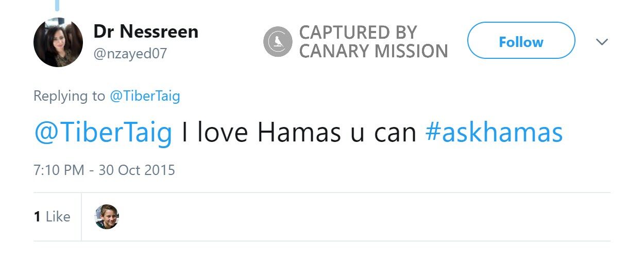The height and width of the screenshot is (255, 644).
Task: View the 1 Like count
Action: click(x=52, y=217)
